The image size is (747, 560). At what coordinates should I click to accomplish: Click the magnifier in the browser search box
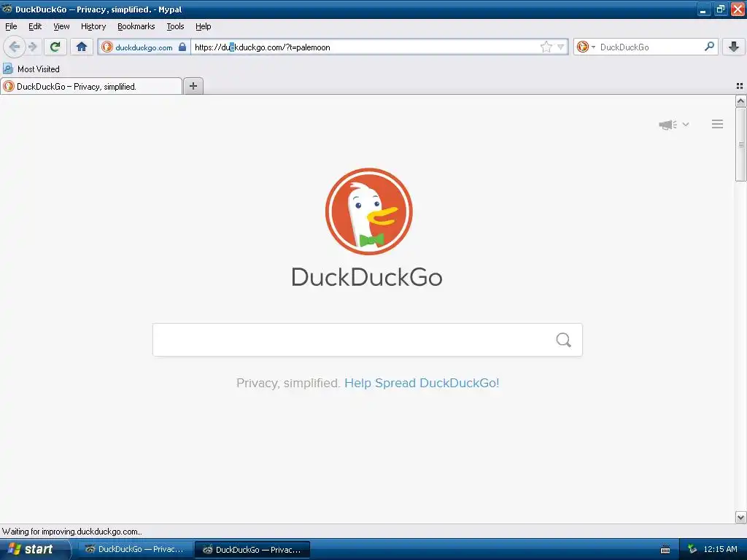point(709,47)
